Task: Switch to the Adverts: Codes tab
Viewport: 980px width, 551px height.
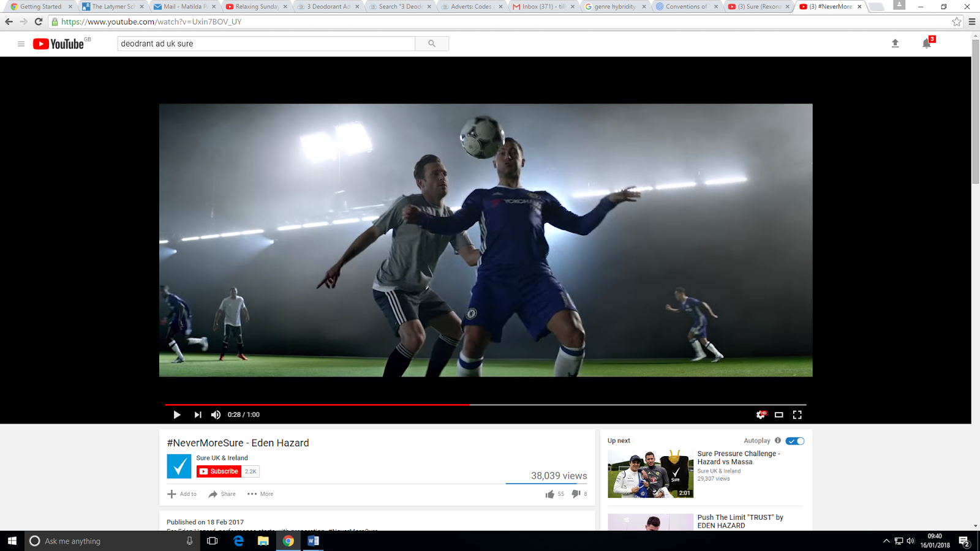Action: (x=471, y=7)
